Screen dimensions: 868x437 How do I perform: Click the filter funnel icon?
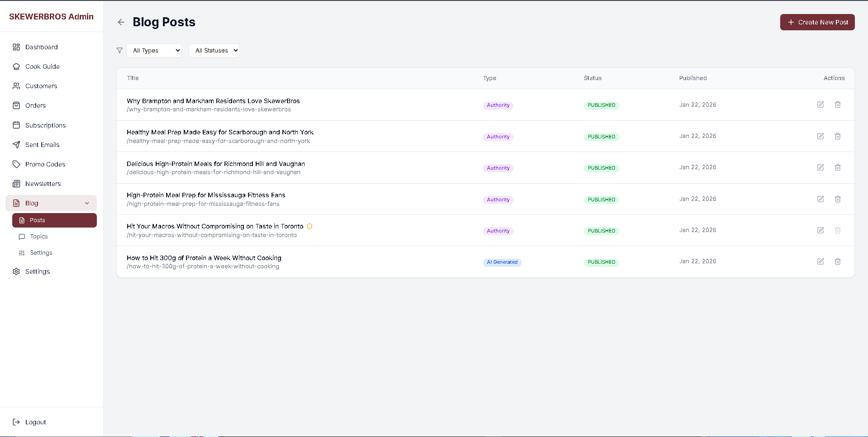tap(119, 51)
